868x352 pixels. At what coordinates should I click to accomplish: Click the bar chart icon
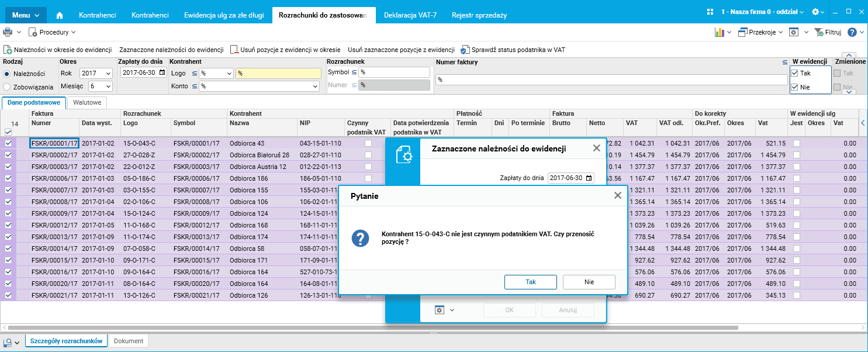click(x=720, y=32)
